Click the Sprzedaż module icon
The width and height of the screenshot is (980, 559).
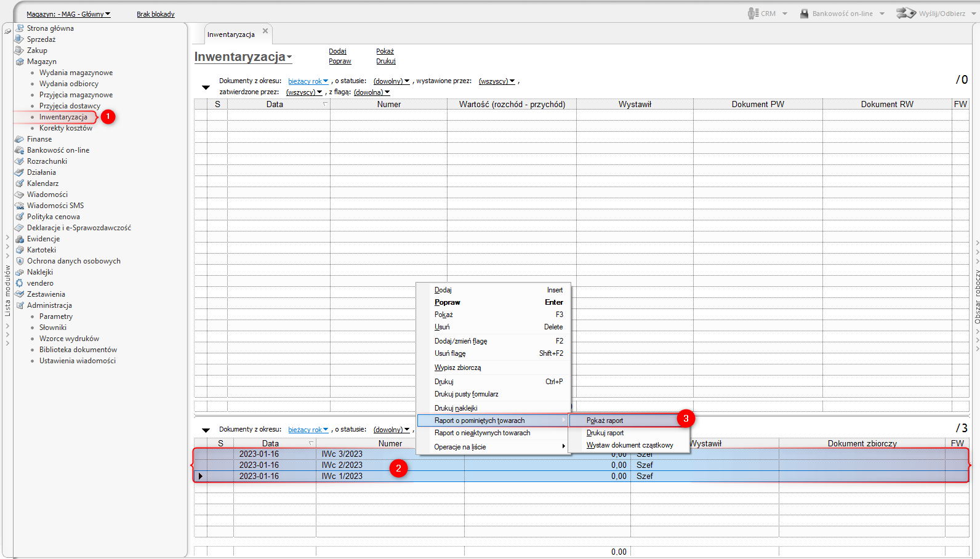19,39
